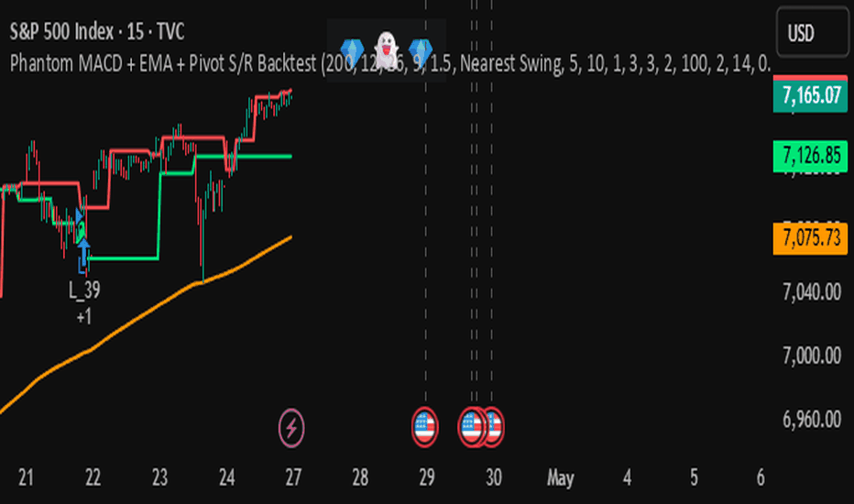
Task: Click the lightning bolt icon near date 27
Action: coord(291,428)
